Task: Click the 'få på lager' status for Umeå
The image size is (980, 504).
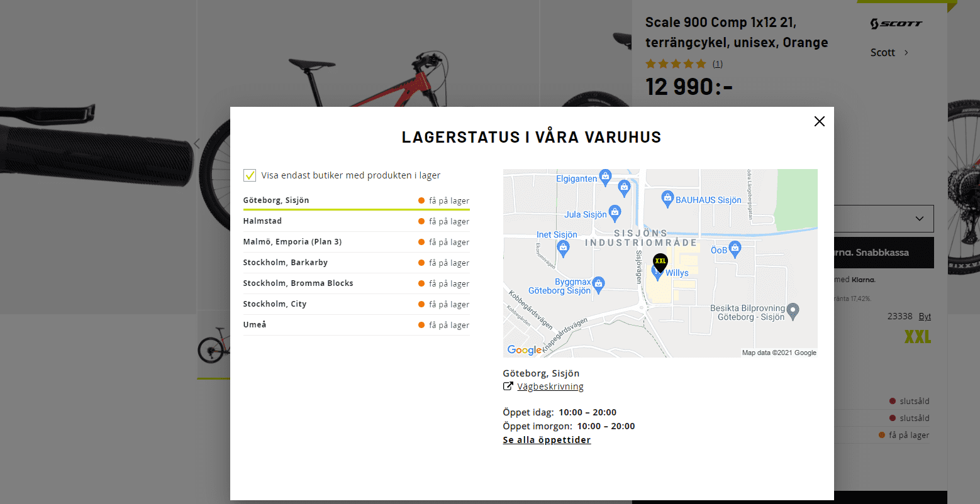Action: click(449, 326)
